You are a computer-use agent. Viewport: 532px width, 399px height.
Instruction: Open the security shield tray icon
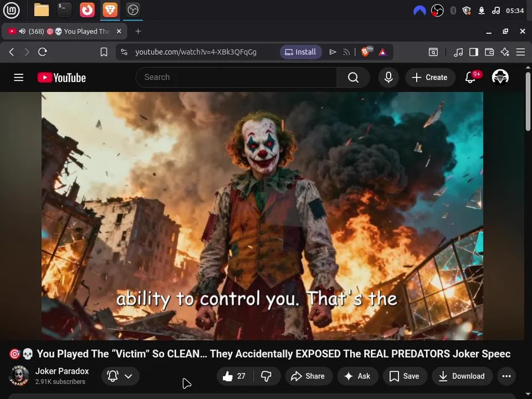click(467, 11)
